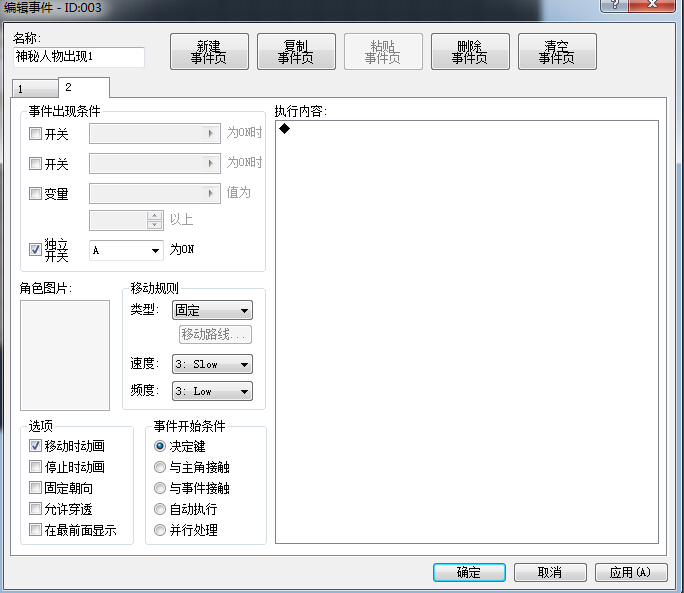Cancel the dialog with 取消
The image size is (684, 593).
pos(550,572)
